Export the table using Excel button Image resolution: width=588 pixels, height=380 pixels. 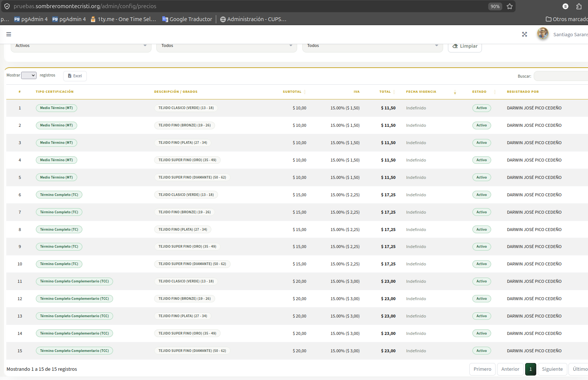click(75, 76)
